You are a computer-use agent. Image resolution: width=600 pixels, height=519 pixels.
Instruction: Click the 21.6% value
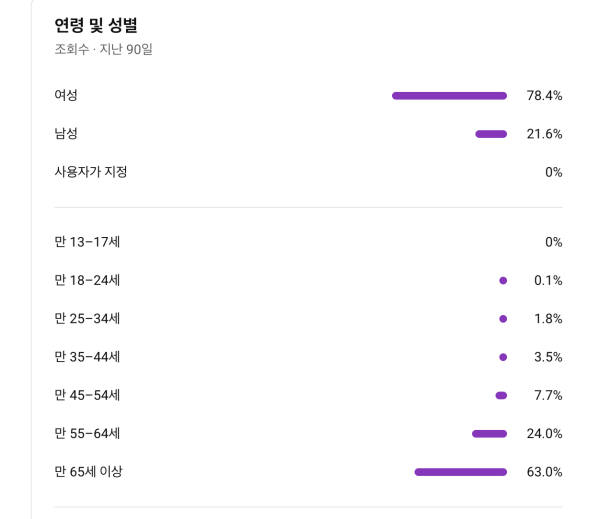(544, 134)
